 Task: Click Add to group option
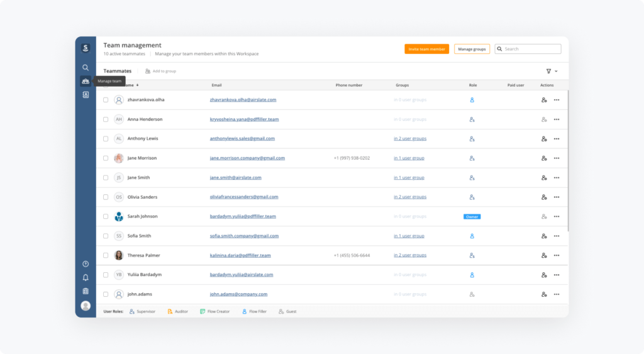[161, 71]
